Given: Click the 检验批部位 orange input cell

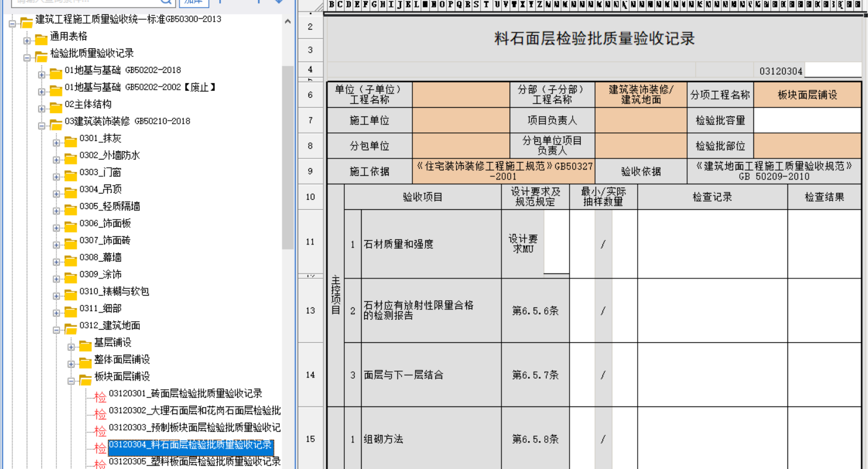Looking at the screenshot, I should tap(807, 146).
